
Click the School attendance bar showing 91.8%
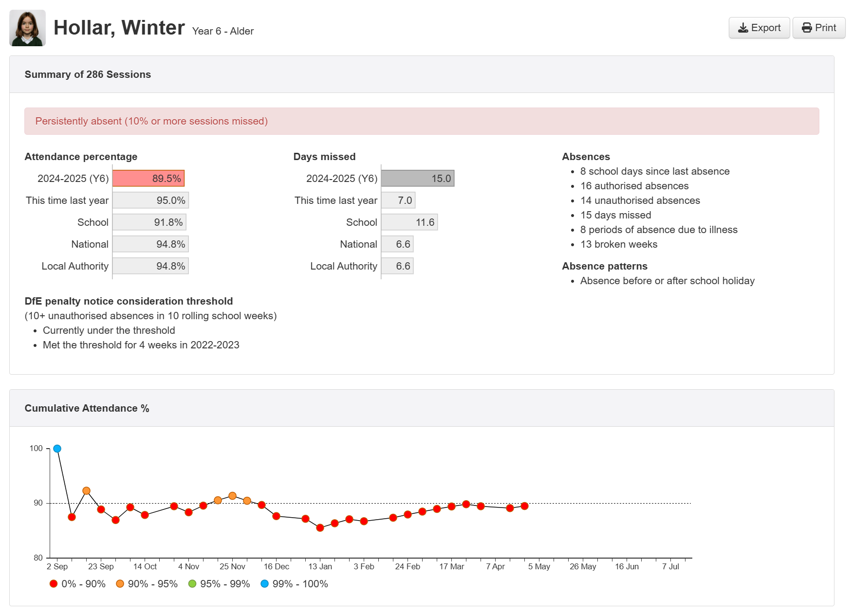coord(149,222)
